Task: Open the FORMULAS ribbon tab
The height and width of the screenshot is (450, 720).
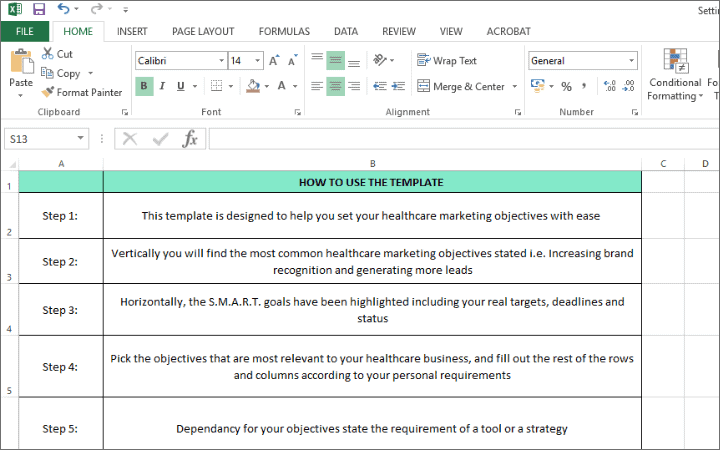Action: pyautogui.click(x=284, y=31)
